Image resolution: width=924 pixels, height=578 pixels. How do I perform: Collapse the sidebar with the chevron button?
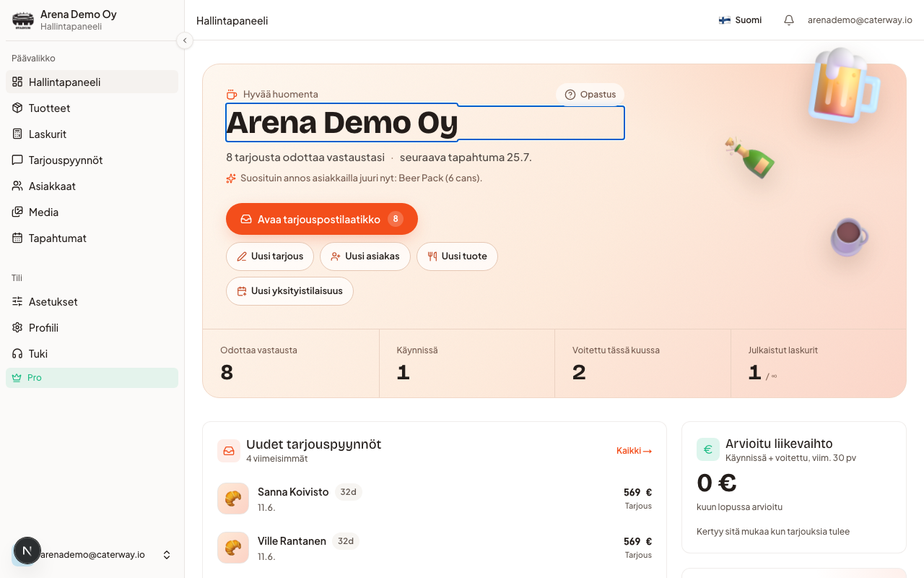(185, 40)
